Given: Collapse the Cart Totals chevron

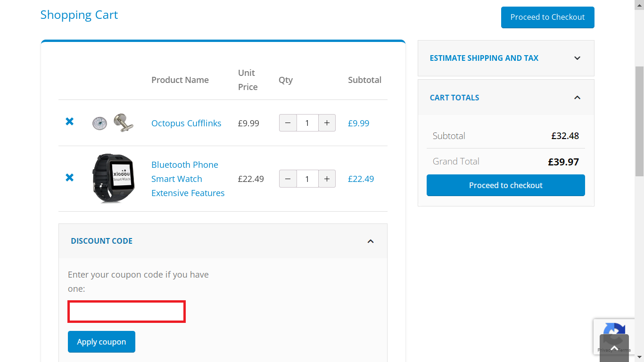Looking at the screenshot, I should click(577, 98).
